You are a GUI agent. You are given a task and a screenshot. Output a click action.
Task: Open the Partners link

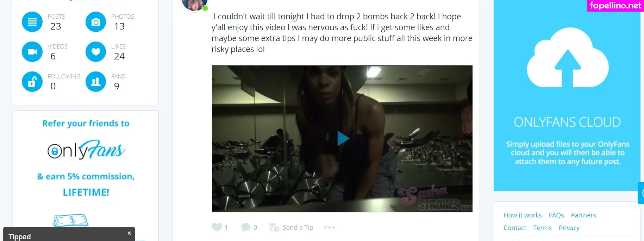coord(583,215)
